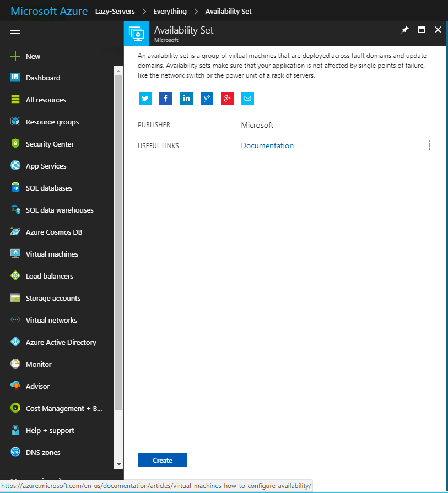Screen dimensions: 448x493
Task: Click the Azure Cosmos DB planet icon
Action: [15, 232]
